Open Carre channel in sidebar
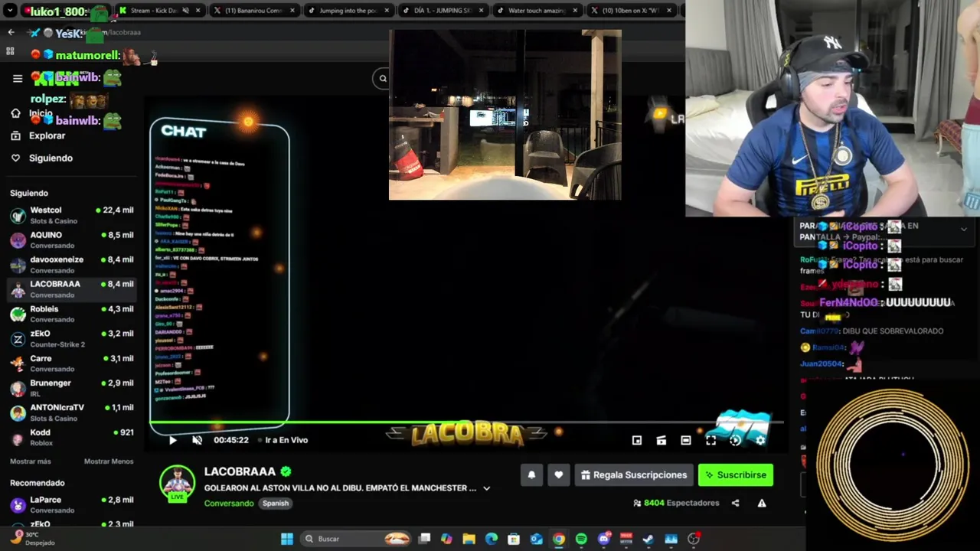This screenshot has width=980, height=551. pos(71,363)
